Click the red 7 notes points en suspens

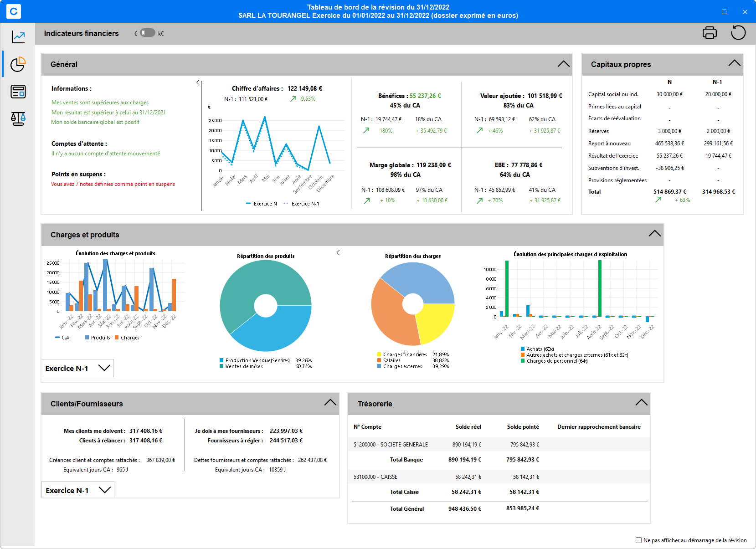pos(113,184)
